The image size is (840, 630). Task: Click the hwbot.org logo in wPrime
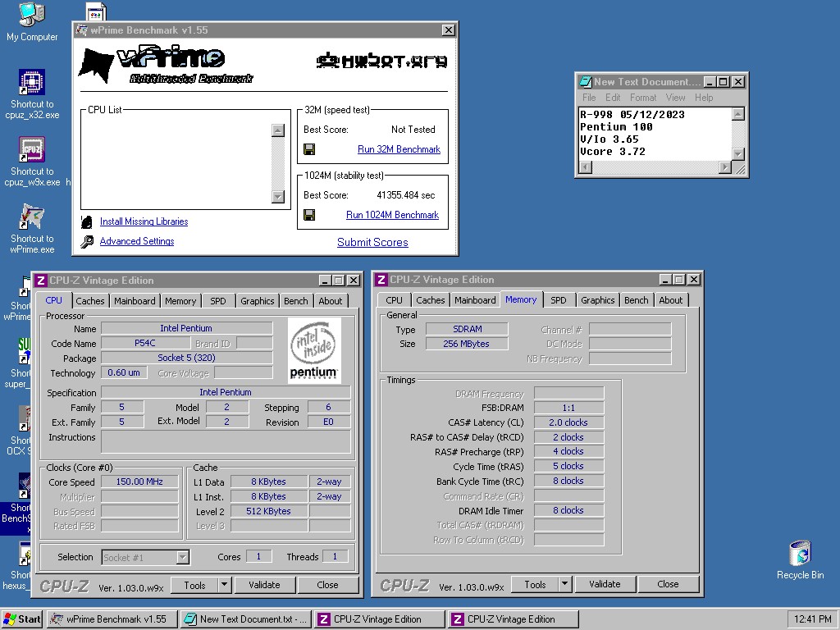(381, 61)
